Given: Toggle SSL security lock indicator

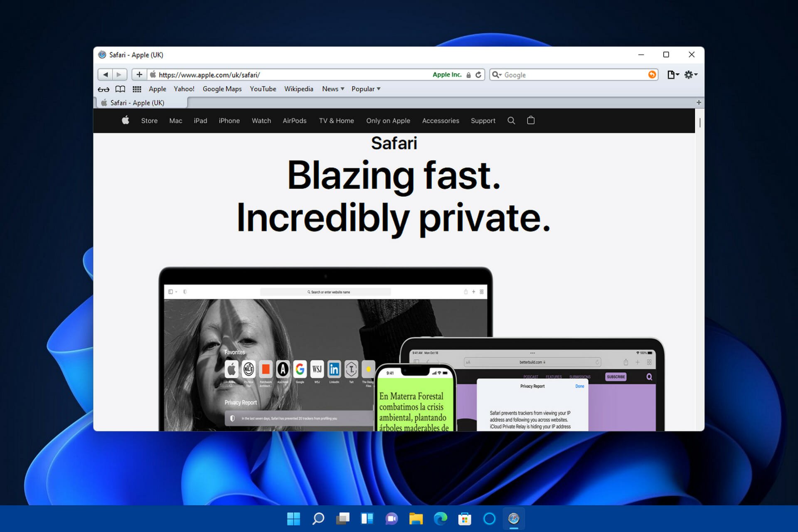Looking at the screenshot, I should [469, 74].
